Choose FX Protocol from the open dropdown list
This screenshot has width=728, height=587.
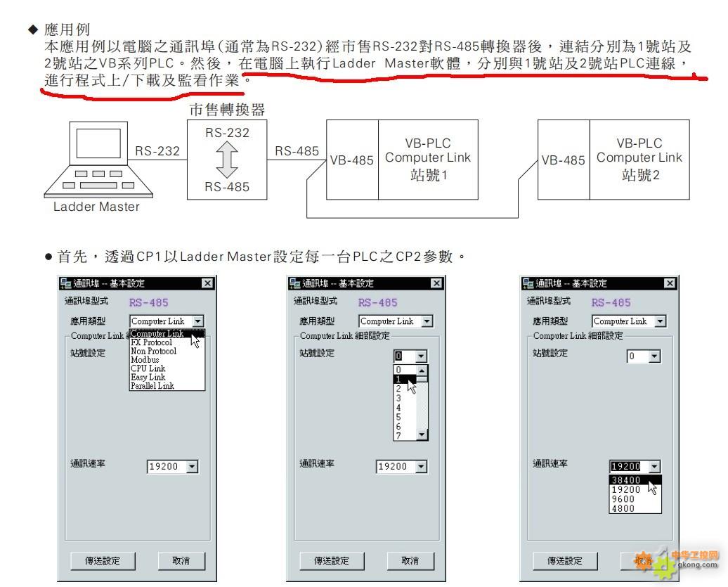(x=150, y=342)
